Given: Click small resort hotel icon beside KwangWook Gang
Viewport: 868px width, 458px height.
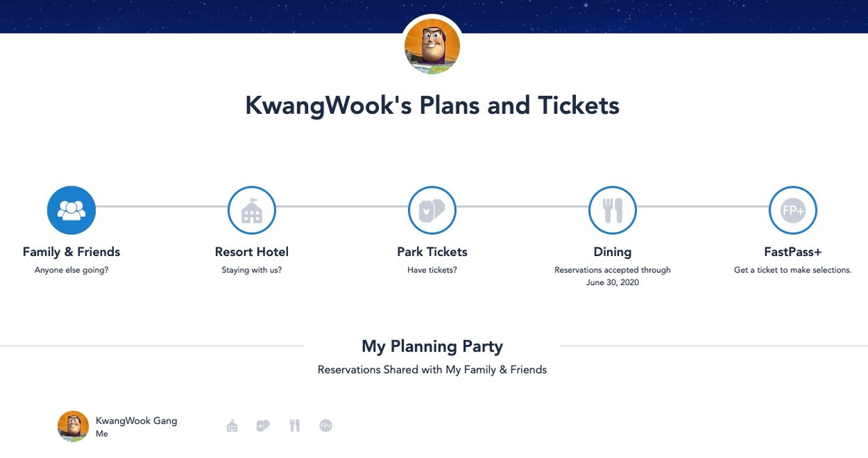Looking at the screenshot, I should 232,426.
